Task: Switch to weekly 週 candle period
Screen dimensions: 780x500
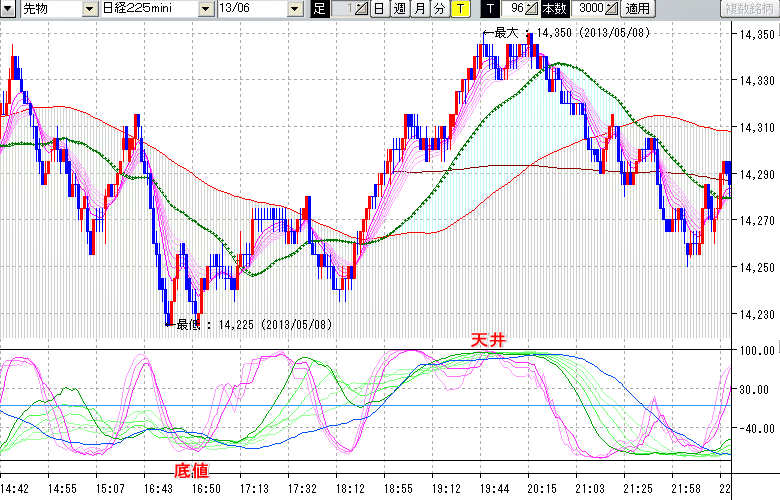Action: pos(399,9)
